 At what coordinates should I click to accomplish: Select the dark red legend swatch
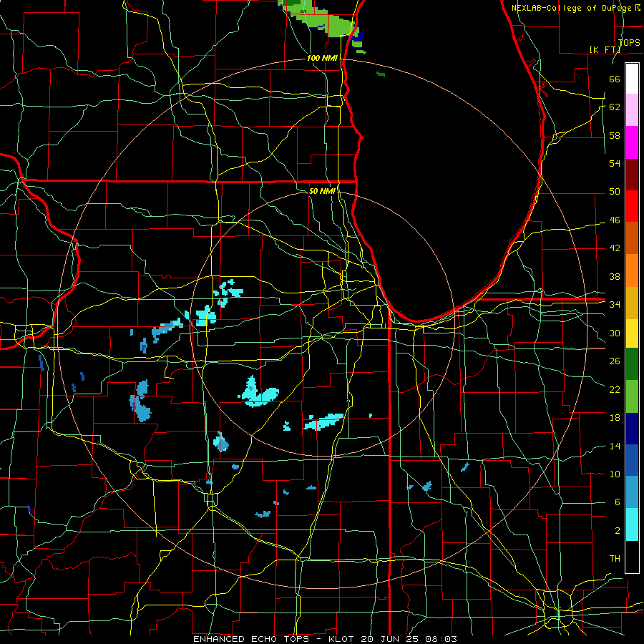pyautogui.click(x=632, y=174)
